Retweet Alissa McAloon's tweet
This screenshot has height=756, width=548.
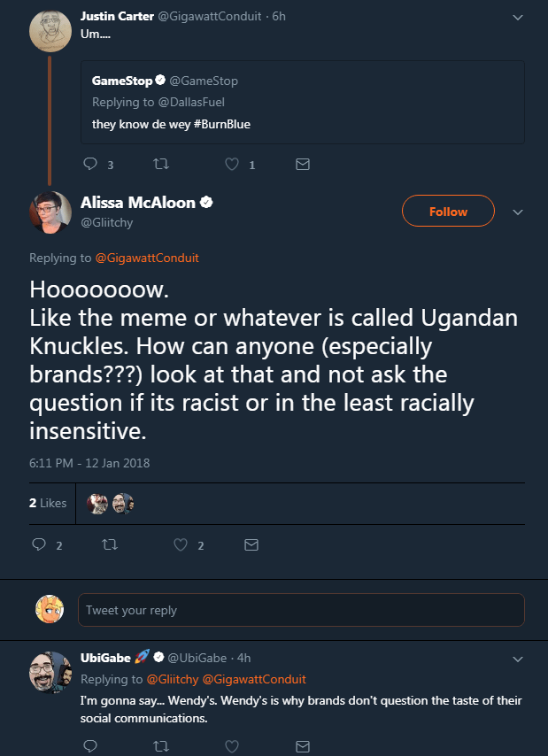(109, 544)
